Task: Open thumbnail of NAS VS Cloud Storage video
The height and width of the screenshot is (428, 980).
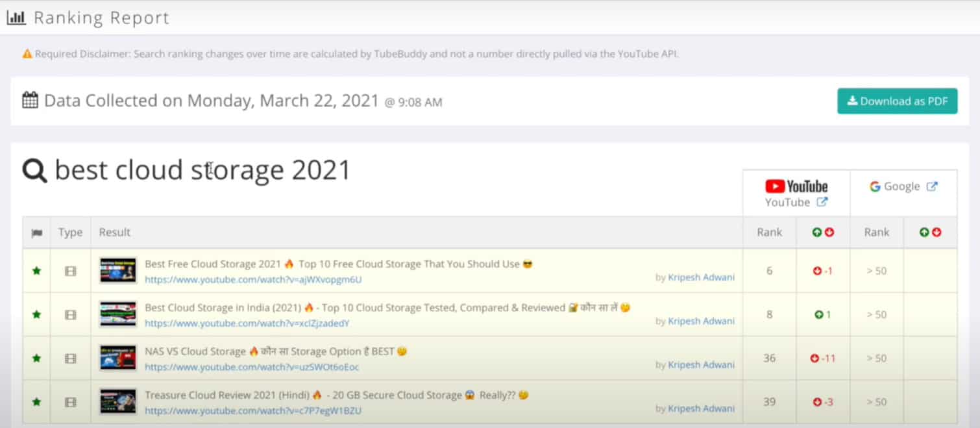Action: pyautogui.click(x=118, y=357)
